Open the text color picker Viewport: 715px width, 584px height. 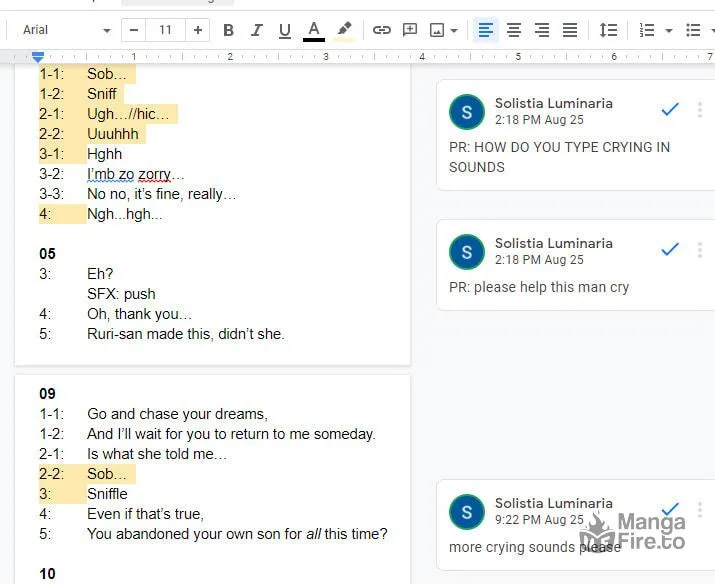[x=314, y=30]
